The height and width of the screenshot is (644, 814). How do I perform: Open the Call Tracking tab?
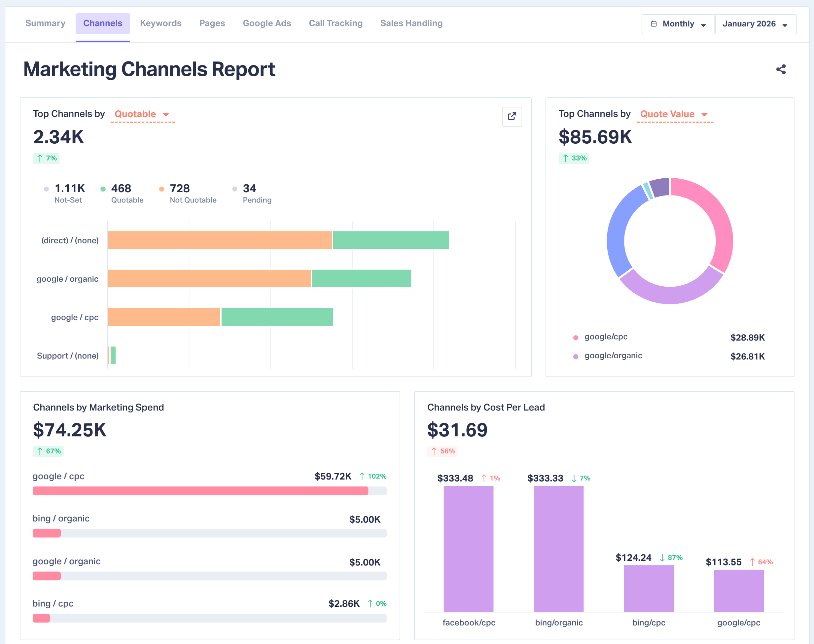coord(335,24)
